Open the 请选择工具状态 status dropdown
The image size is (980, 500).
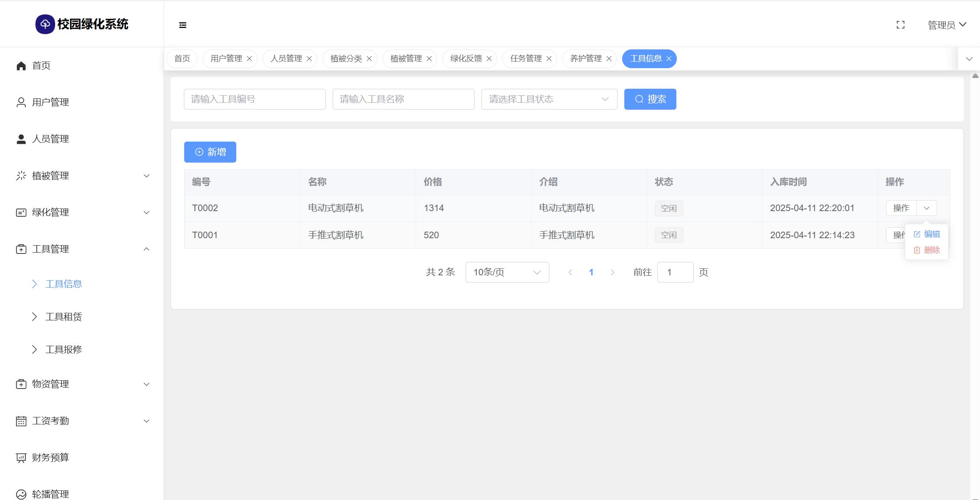pyautogui.click(x=549, y=99)
